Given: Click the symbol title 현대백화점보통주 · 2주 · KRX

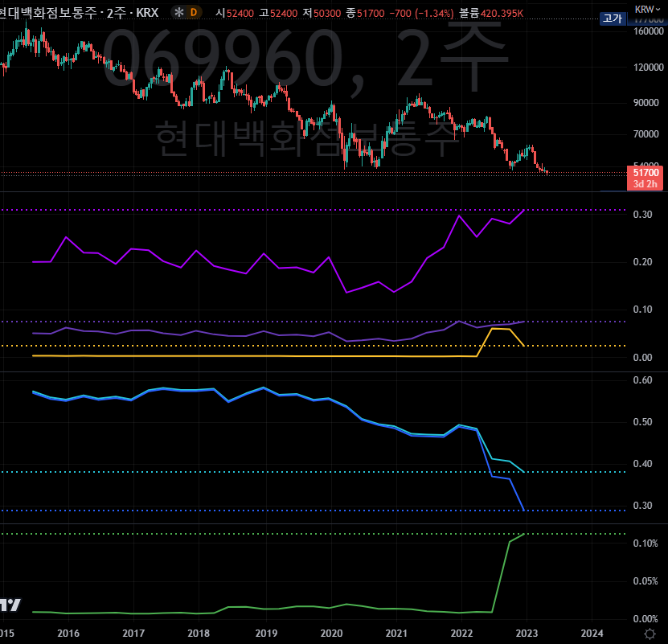Looking at the screenshot, I should pos(79,13).
